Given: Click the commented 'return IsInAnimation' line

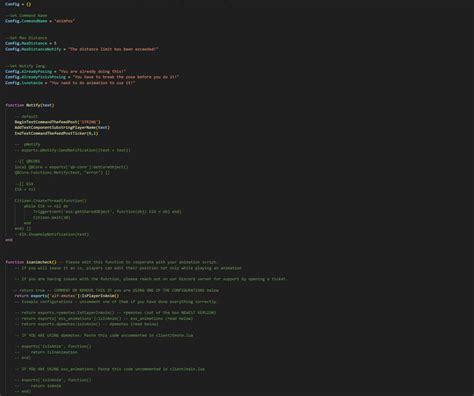Looking at the screenshot, I should [x=46, y=352].
